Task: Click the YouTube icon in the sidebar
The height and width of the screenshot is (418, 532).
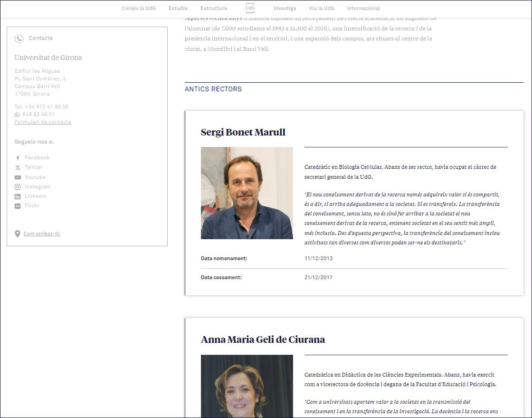Action: click(18, 177)
